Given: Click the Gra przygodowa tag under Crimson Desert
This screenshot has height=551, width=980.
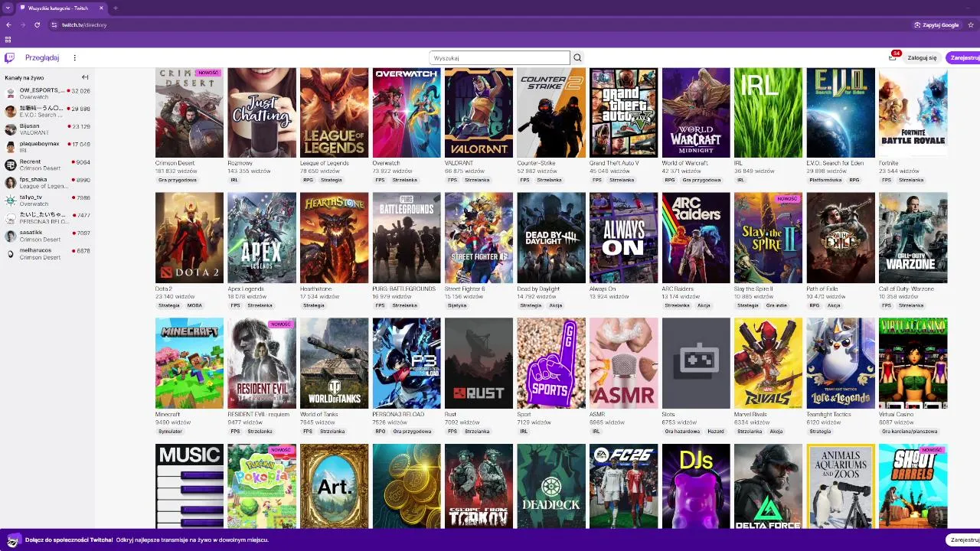Looking at the screenshot, I should coord(178,180).
